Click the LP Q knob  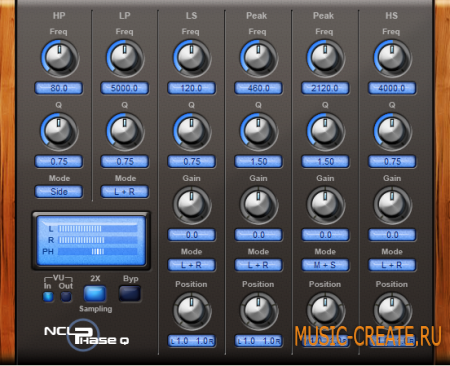(125, 131)
